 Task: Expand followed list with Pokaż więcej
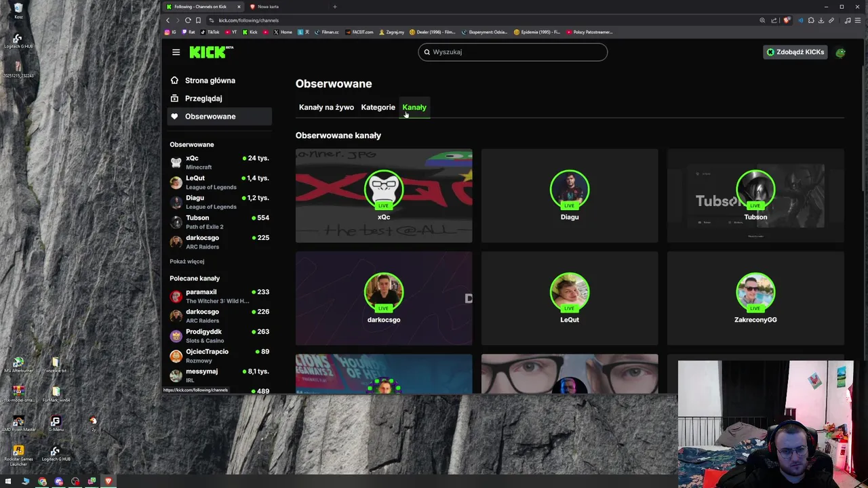pos(187,262)
